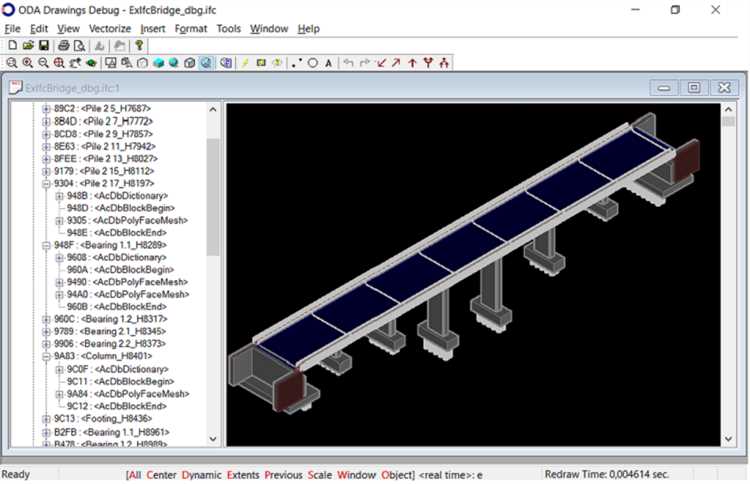Click the New file icon

click(12, 45)
